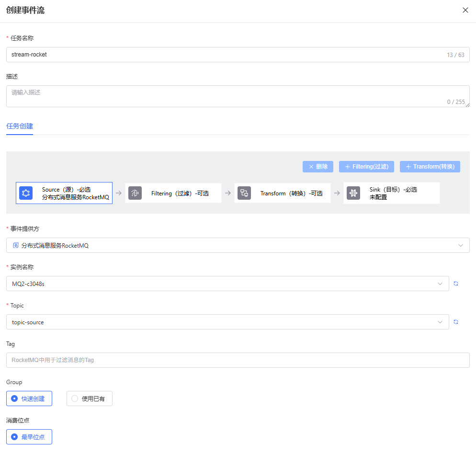The width and height of the screenshot is (476, 455).
Task: Expand the 实例名称 dropdown MQ2-c3048s
Action: point(227,284)
